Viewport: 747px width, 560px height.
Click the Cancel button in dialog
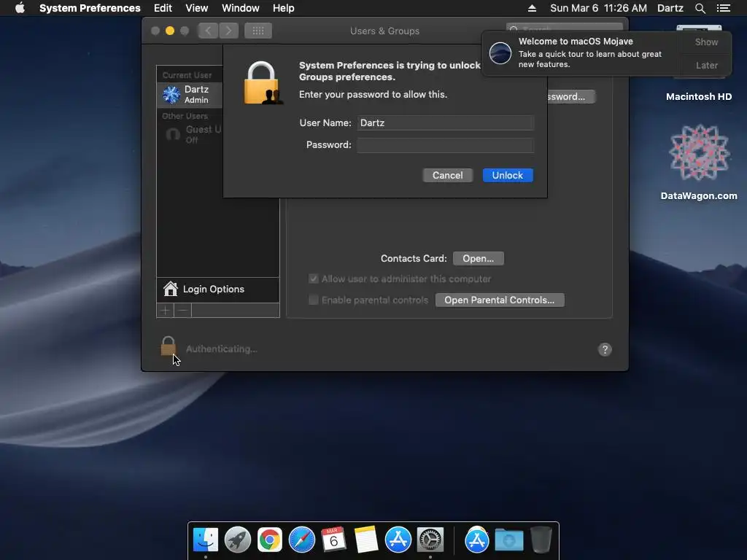pos(447,175)
